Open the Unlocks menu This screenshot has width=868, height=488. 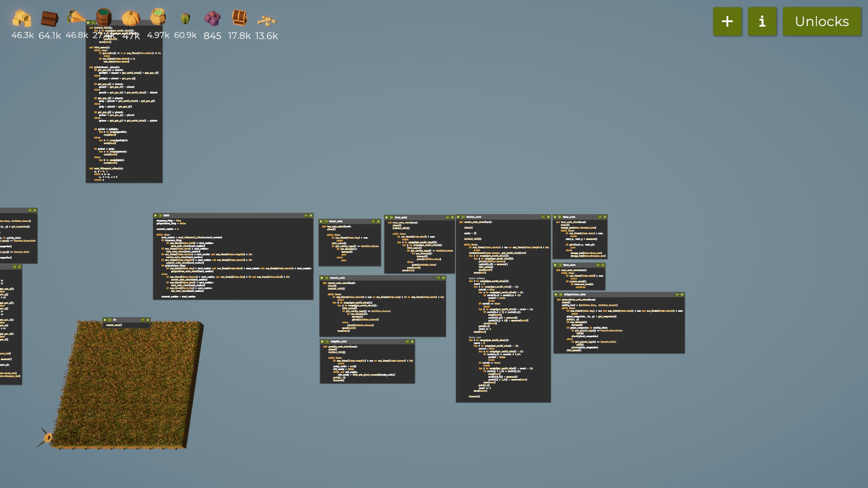tap(821, 21)
